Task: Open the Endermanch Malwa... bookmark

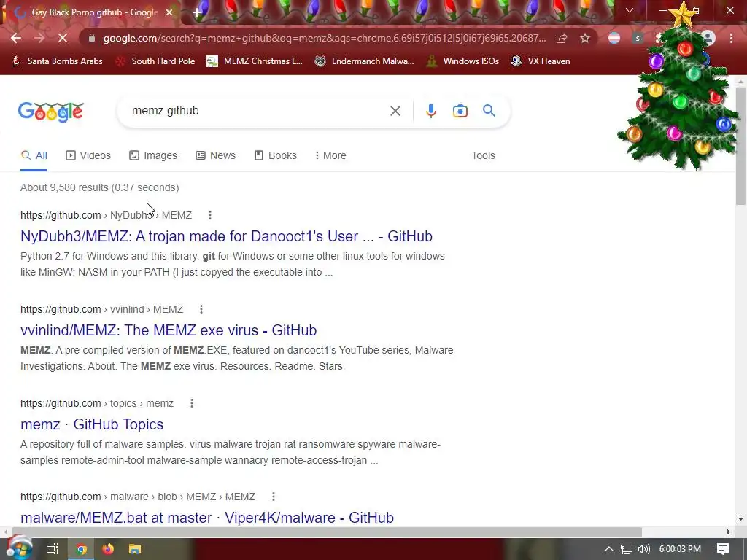Action: [x=365, y=61]
